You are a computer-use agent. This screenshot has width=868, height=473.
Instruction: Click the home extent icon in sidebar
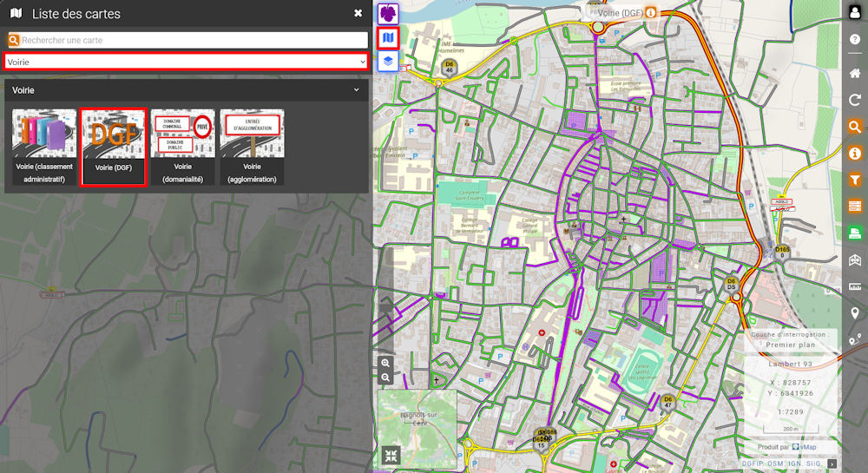point(855,73)
